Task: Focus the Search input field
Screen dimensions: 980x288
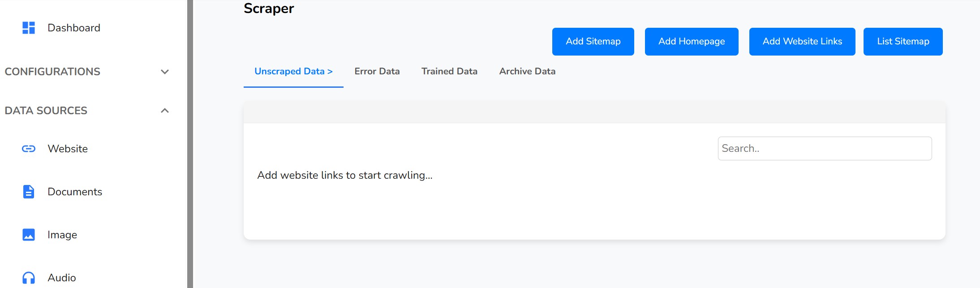Action: point(824,148)
